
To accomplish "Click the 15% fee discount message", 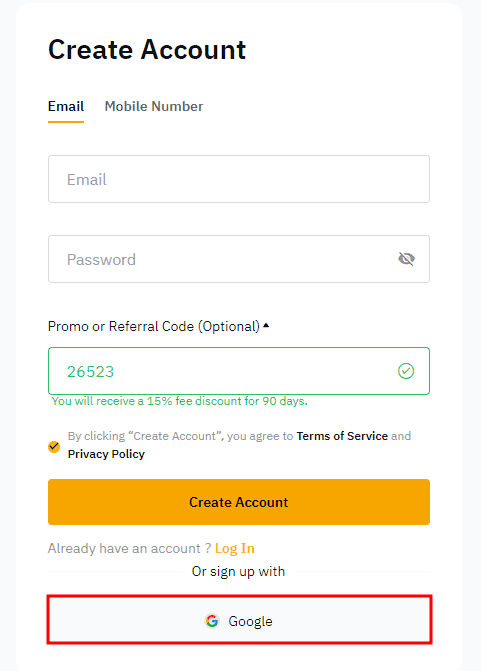I will coord(179,401).
